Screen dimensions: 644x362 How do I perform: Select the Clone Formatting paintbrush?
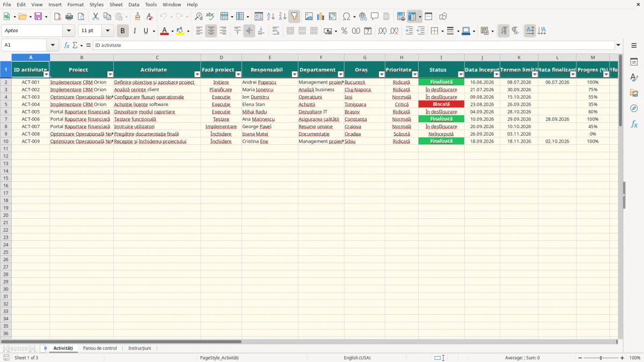(138, 17)
